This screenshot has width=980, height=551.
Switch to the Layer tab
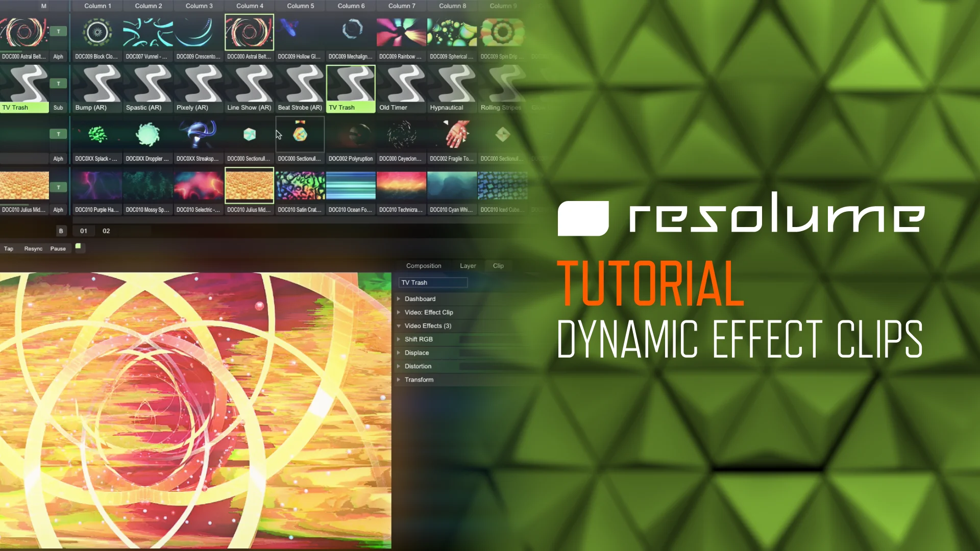(468, 265)
